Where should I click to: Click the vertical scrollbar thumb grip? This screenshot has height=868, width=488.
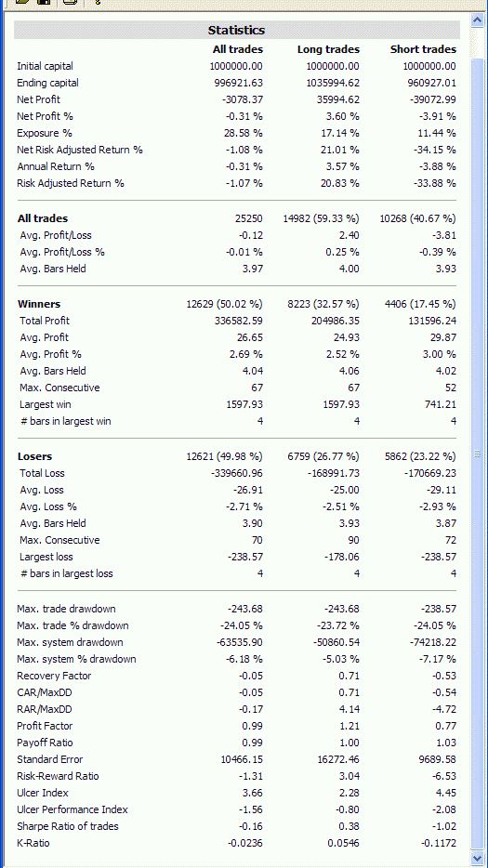(478, 454)
